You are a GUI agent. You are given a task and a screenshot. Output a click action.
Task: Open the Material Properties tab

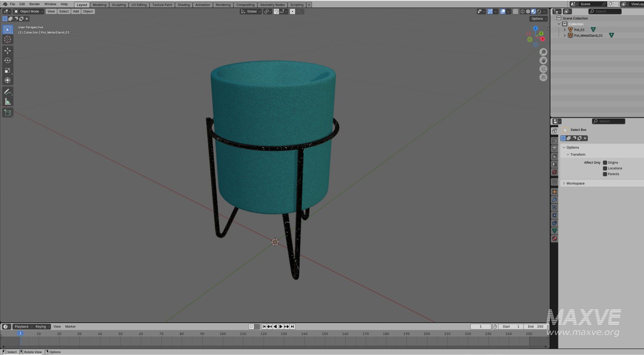[554, 239]
